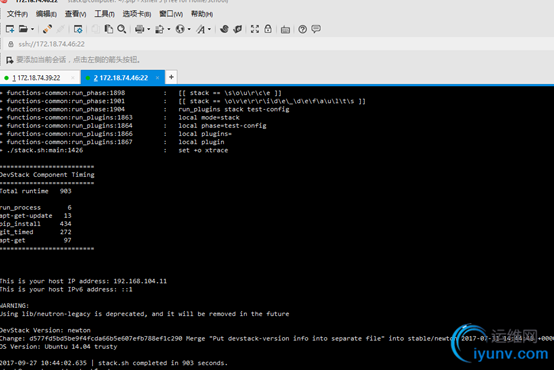Click the Help question mark icon
Screen dimensions: 554x370
pos(302,29)
